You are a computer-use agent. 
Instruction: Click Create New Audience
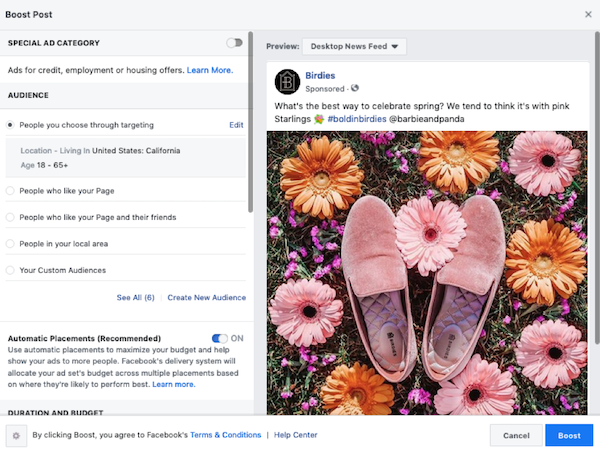(x=207, y=297)
